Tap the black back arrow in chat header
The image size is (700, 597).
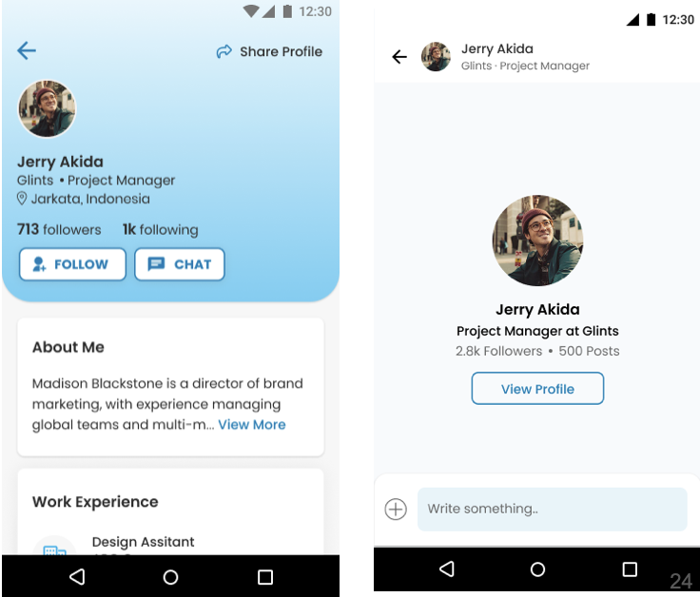[399, 57]
